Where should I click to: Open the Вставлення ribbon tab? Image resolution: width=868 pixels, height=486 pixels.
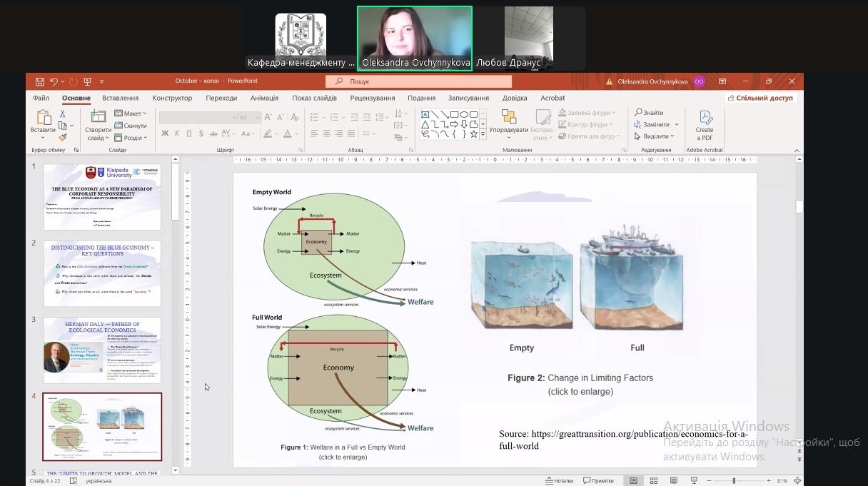click(120, 98)
